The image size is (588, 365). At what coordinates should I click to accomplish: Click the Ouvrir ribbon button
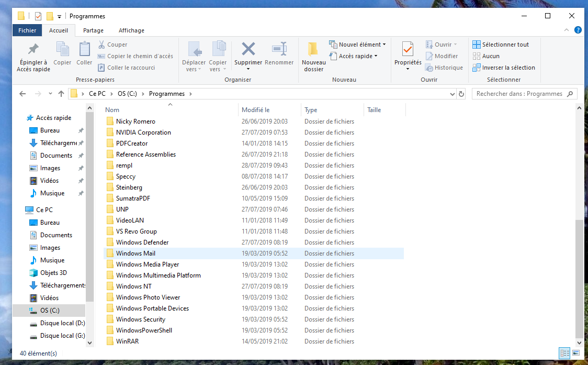[x=442, y=45]
